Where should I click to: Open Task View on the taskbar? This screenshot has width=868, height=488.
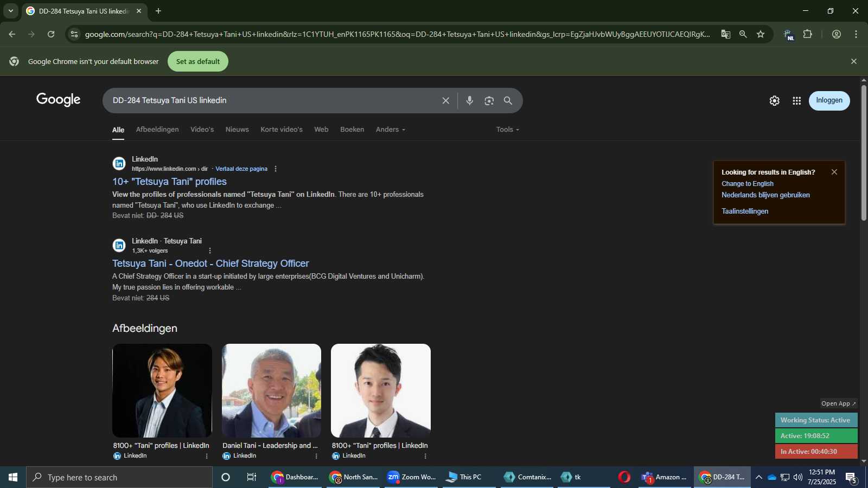(251, 477)
